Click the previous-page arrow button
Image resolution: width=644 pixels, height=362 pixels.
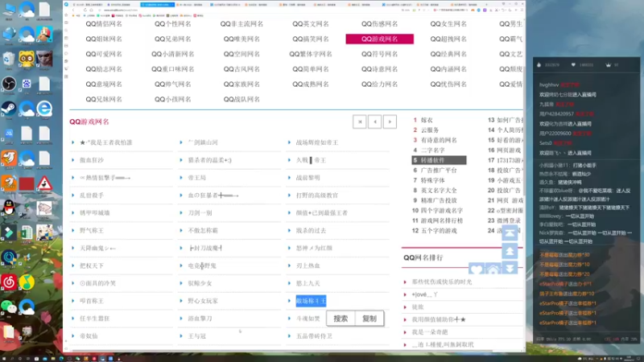(374, 121)
